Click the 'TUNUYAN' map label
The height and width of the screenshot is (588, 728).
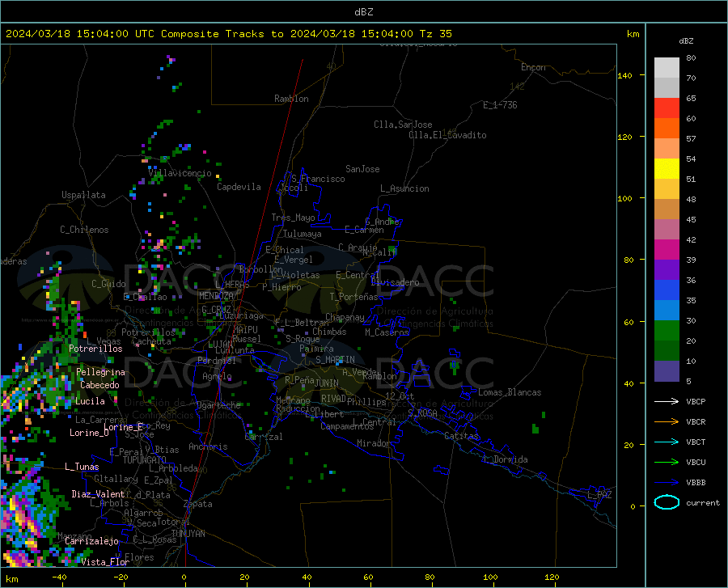(188, 534)
